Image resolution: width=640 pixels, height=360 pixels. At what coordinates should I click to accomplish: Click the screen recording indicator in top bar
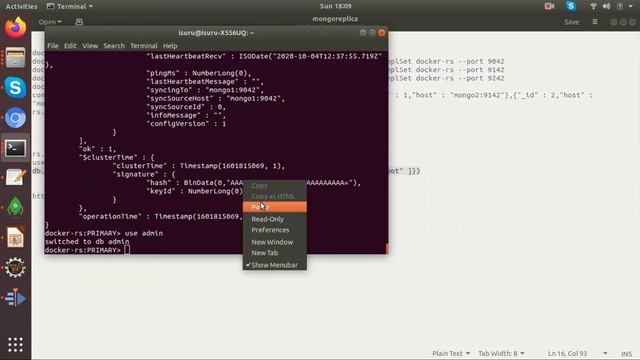coord(549,6)
